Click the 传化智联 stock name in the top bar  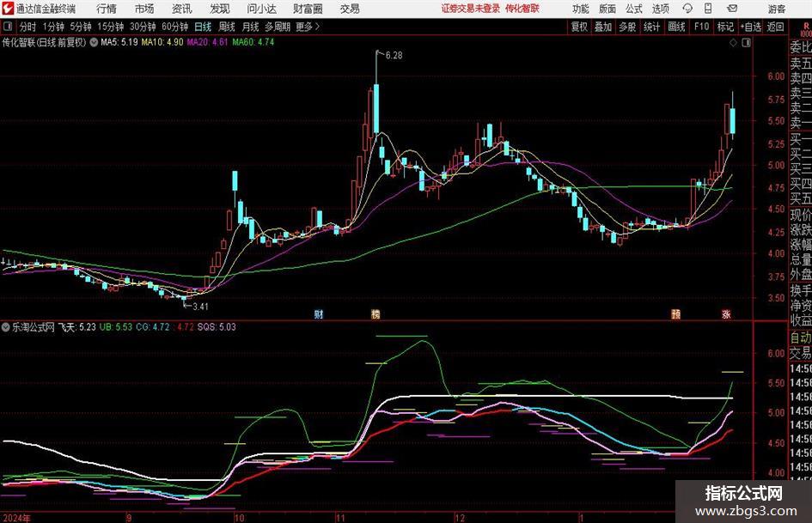(x=522, y=9)
